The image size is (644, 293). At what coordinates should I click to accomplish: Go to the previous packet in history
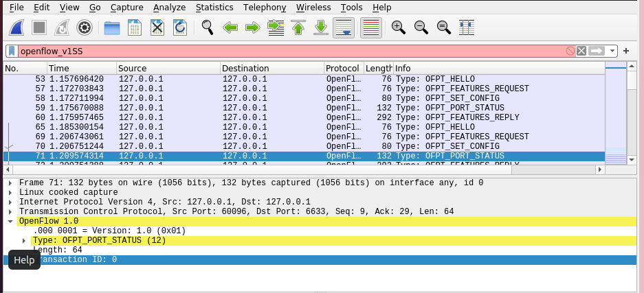click(230, 28)
